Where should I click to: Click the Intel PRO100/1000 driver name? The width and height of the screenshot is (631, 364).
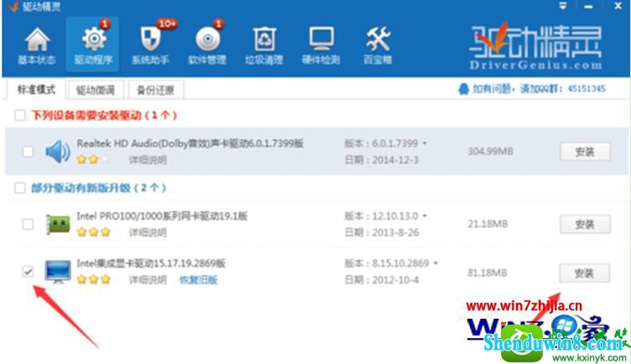pos(162,216)
